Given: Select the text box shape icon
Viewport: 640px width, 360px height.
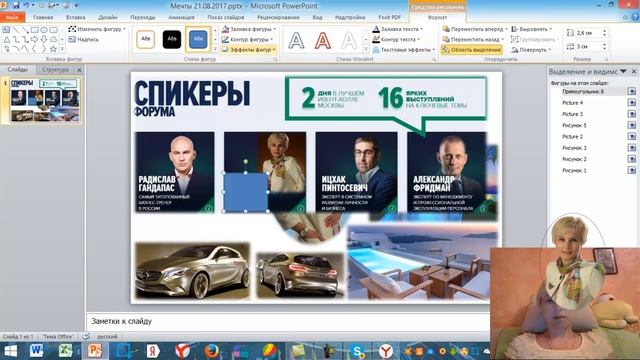Looking at the screenshot, I should pos(6,30).
